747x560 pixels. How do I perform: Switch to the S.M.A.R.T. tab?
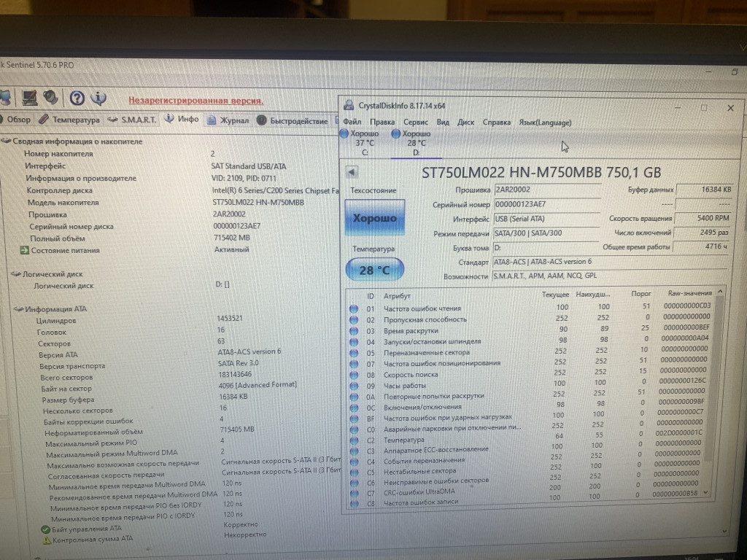pyautogui.click(x=132, y=119)
